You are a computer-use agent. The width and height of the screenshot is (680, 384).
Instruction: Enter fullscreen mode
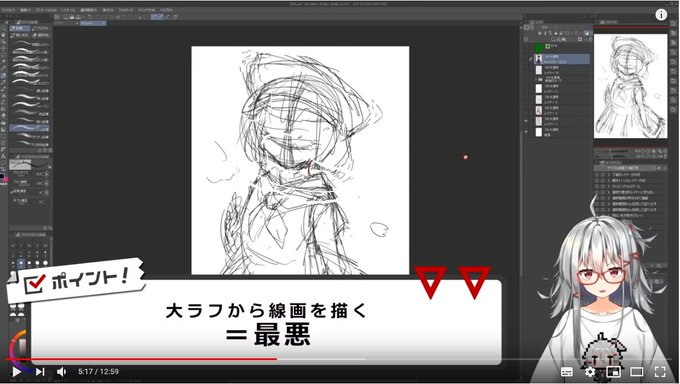coord(660,372)
